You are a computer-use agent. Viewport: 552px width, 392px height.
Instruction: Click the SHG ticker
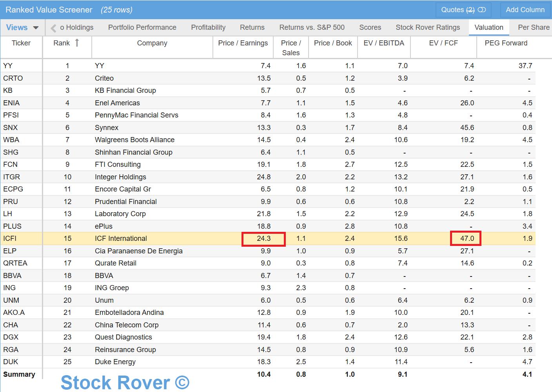(x=11, y=152)
